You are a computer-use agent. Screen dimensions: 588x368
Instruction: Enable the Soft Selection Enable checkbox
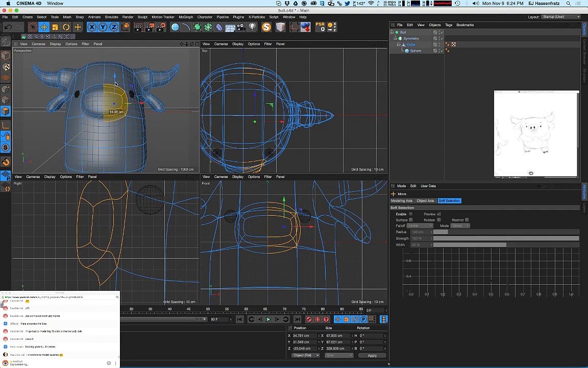[x=410, y=214]
